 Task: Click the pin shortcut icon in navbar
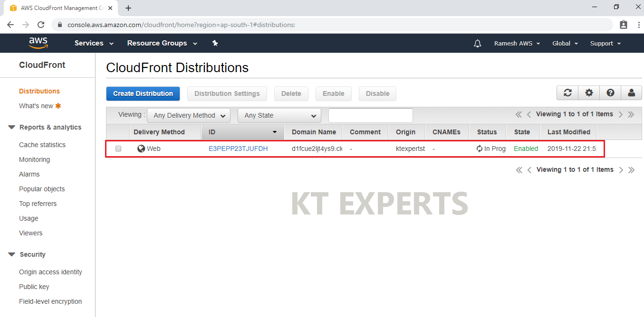coord(215,43)
